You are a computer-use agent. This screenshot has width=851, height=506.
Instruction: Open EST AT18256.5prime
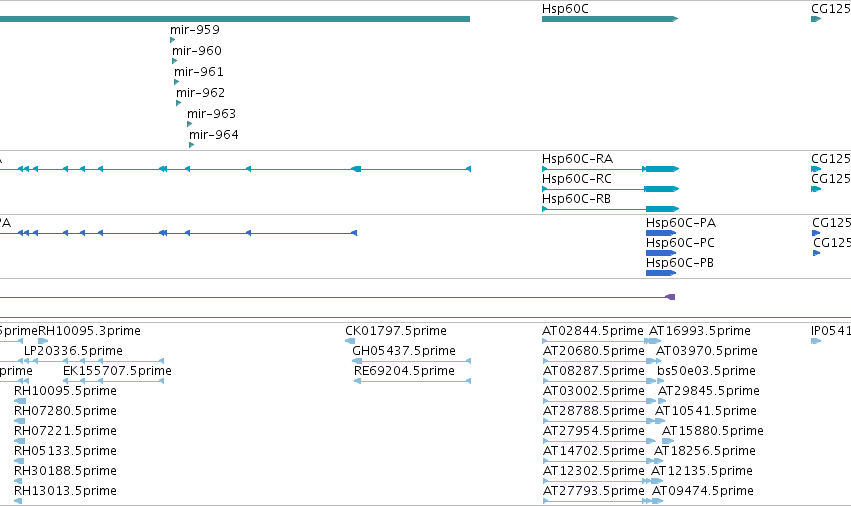click(x=704, y=451)
